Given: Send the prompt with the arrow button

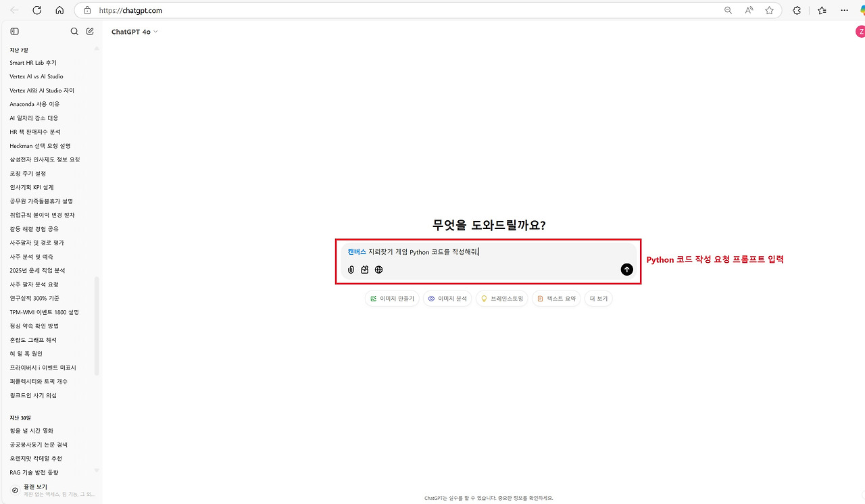Looking at the screenshot, I should (x=627, y=270).
